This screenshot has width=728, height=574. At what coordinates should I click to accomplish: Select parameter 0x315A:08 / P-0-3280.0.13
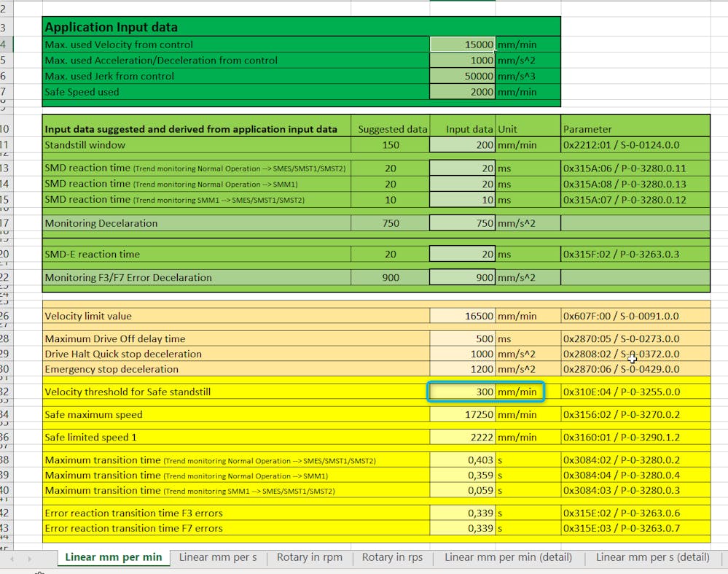pos(635,184)
